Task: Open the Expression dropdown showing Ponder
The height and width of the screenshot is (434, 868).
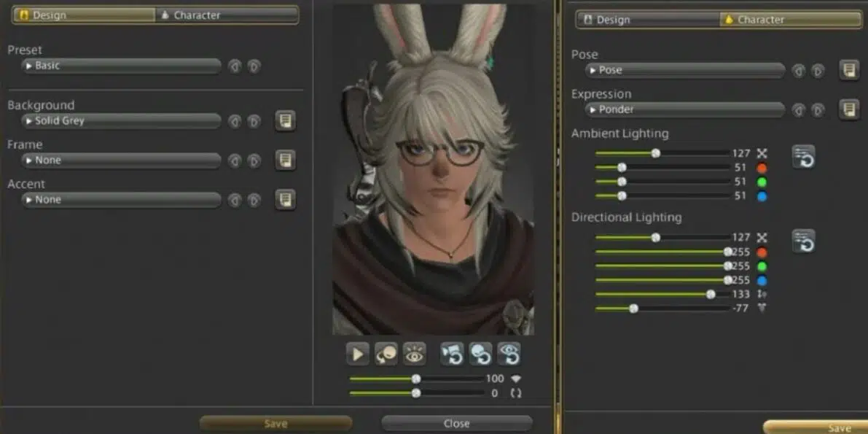Action: 685,109
